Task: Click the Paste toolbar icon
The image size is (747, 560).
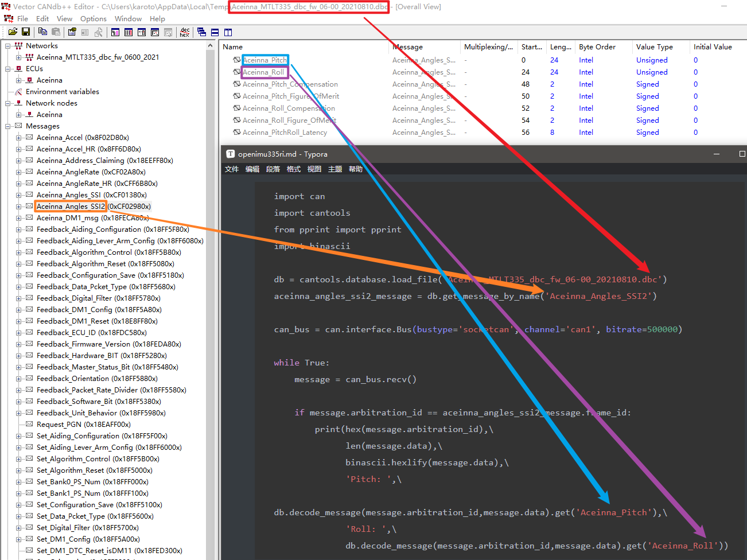Action: pyautogui.click(x=57, y=32)
